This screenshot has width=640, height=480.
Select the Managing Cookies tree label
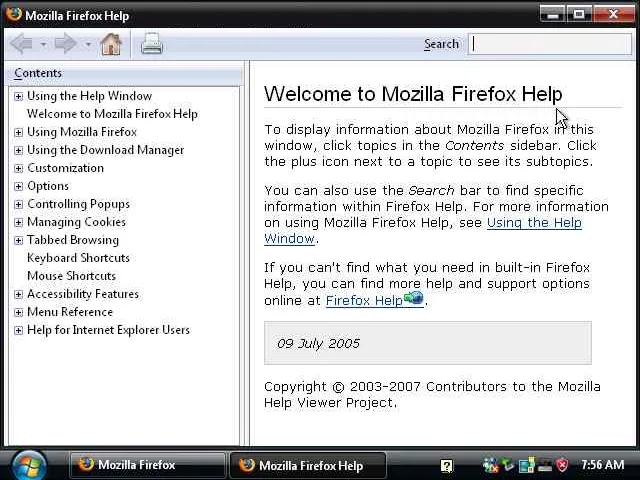(x=76, y=222)
